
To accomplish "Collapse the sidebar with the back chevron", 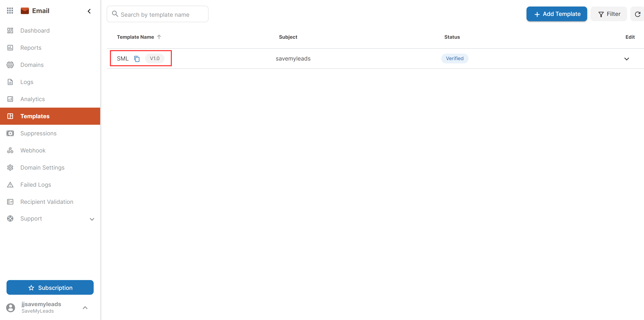I will click(x=89, y=11).
